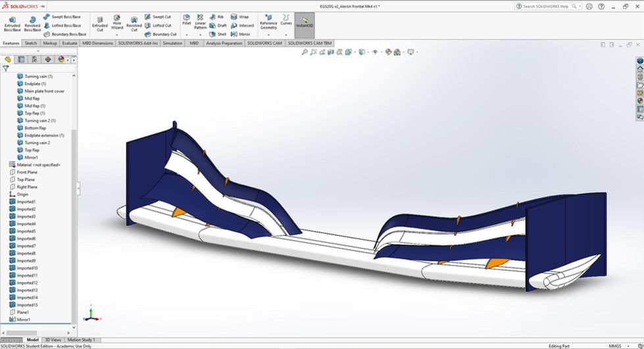Screen dimensions: 644x349
Task: Switch to the Evaluate tab
Action: click(x=70, y=43)
